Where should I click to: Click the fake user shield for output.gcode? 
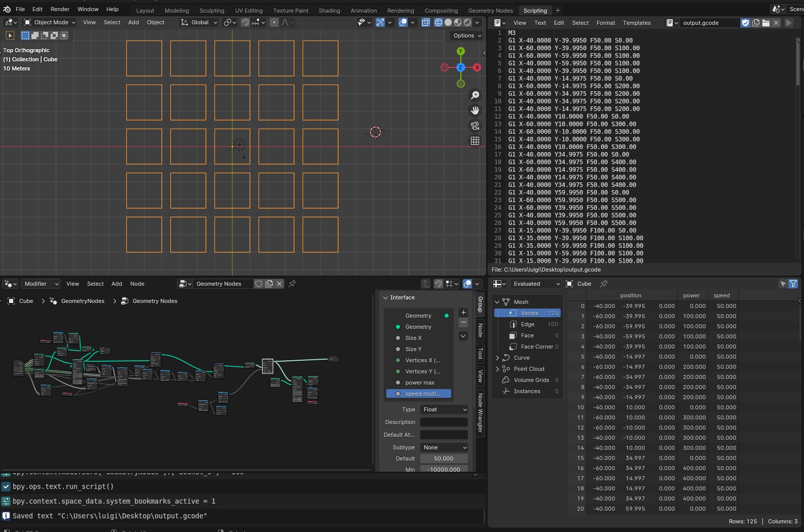coord(745,23)
